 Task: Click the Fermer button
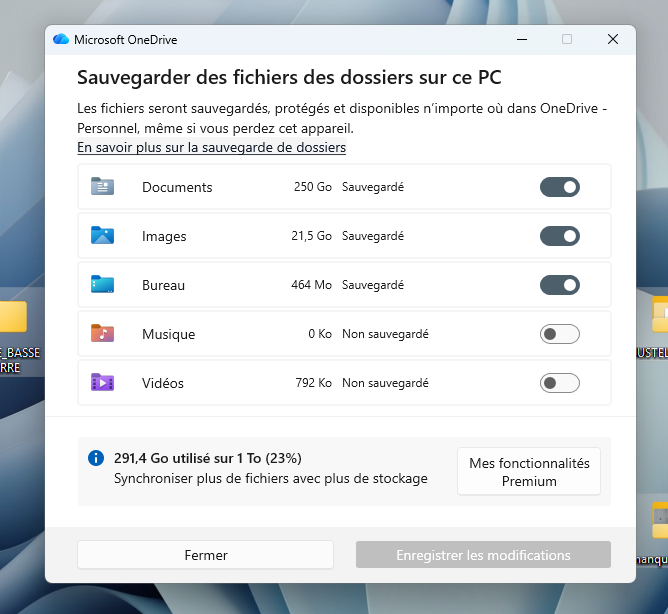(205, 555)
